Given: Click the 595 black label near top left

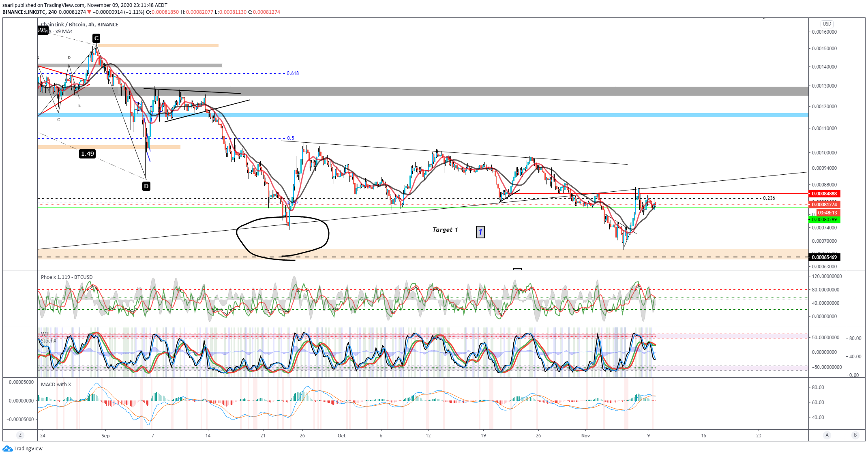Looking at the screenshot, I should [x=42, y=30].
